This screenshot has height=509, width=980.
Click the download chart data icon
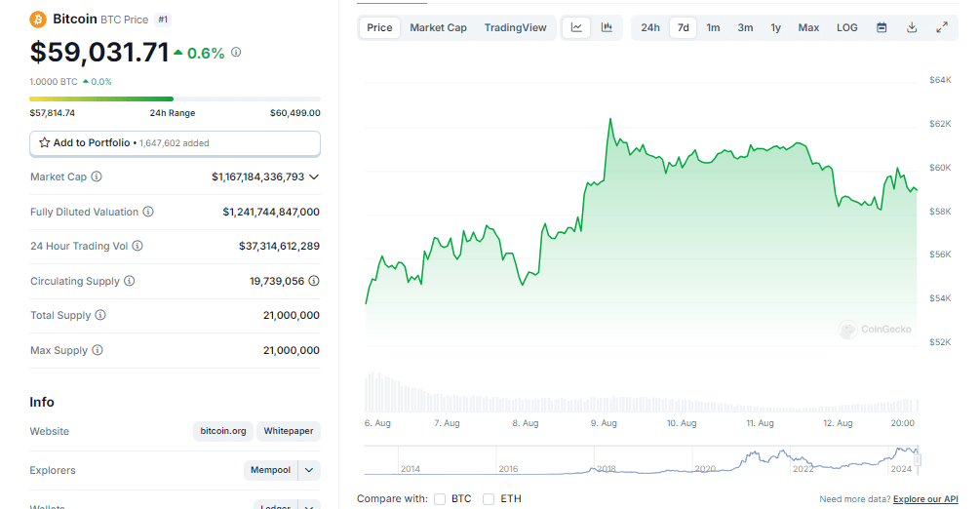click(912, 27)
